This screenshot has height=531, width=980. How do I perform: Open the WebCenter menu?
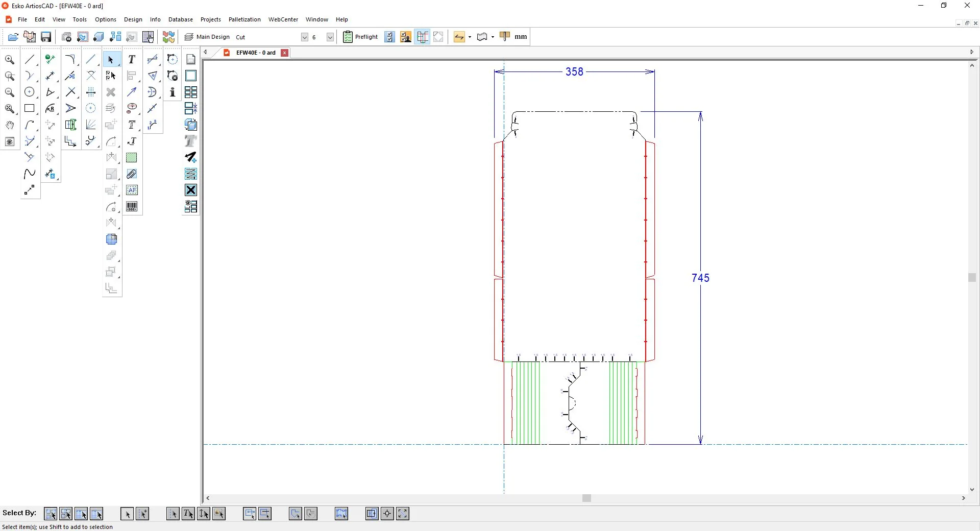click(283, 19)
